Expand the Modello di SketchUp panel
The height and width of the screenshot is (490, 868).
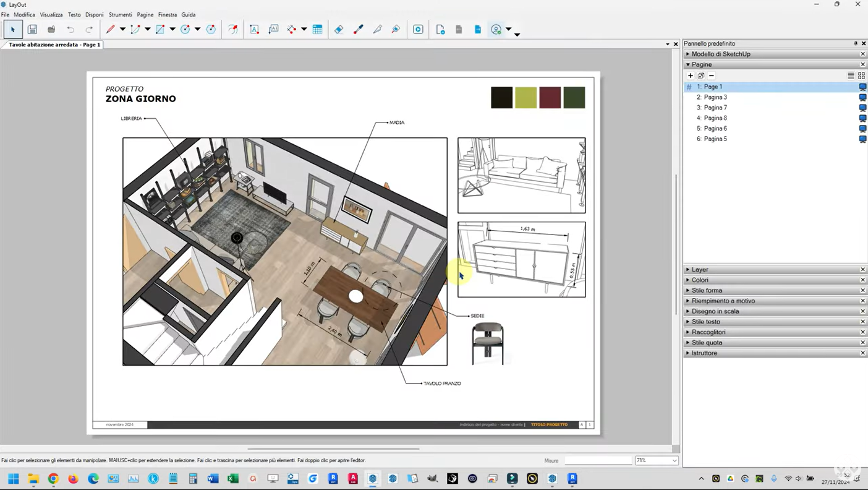(720, 54)
